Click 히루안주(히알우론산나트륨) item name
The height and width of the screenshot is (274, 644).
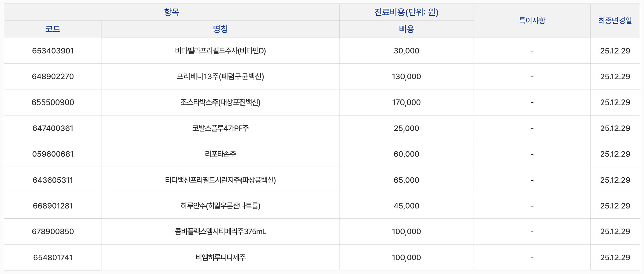point(220,206)
